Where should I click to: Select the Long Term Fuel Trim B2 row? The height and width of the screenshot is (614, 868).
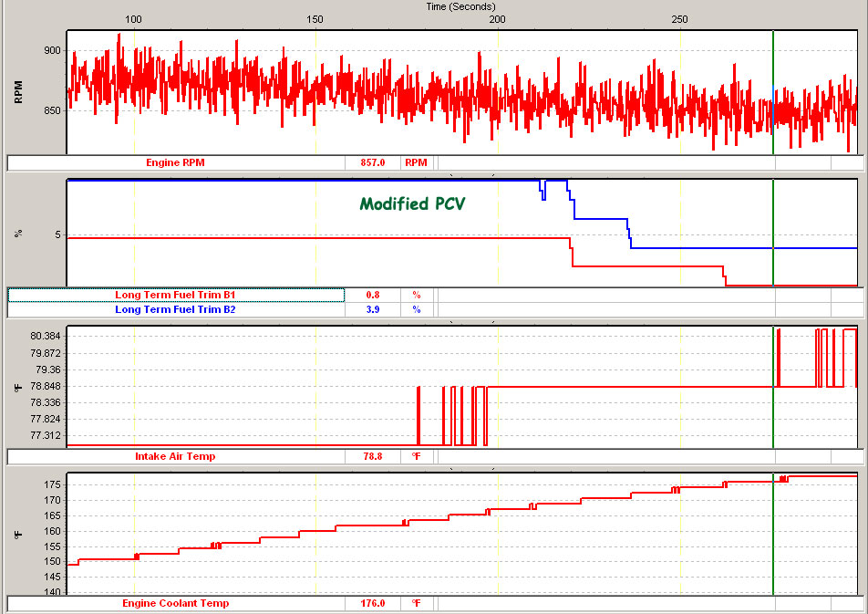click(175, 309)
